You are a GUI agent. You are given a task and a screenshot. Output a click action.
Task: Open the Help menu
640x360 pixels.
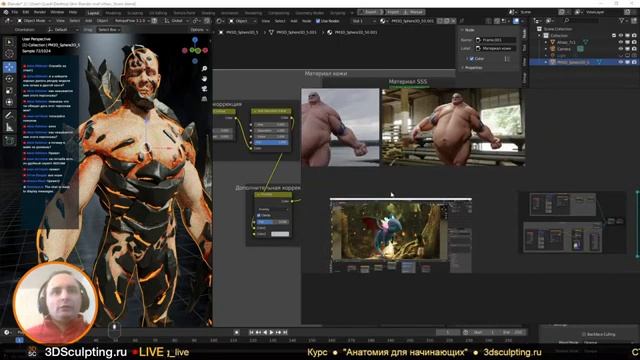73,12
